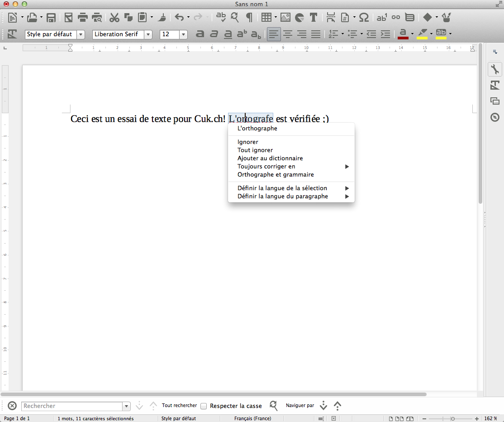Cut the selection with scissors icon
504x422 pixels.
pos(114,17)
